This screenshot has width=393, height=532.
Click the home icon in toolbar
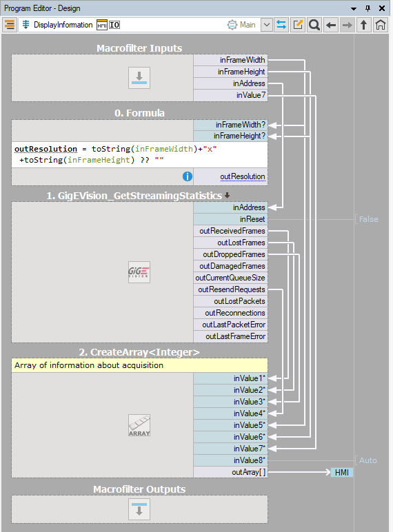(x=380, y=25)
